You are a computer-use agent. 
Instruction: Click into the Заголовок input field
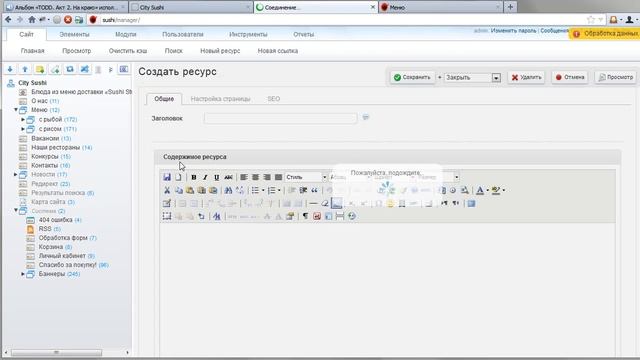281,118
